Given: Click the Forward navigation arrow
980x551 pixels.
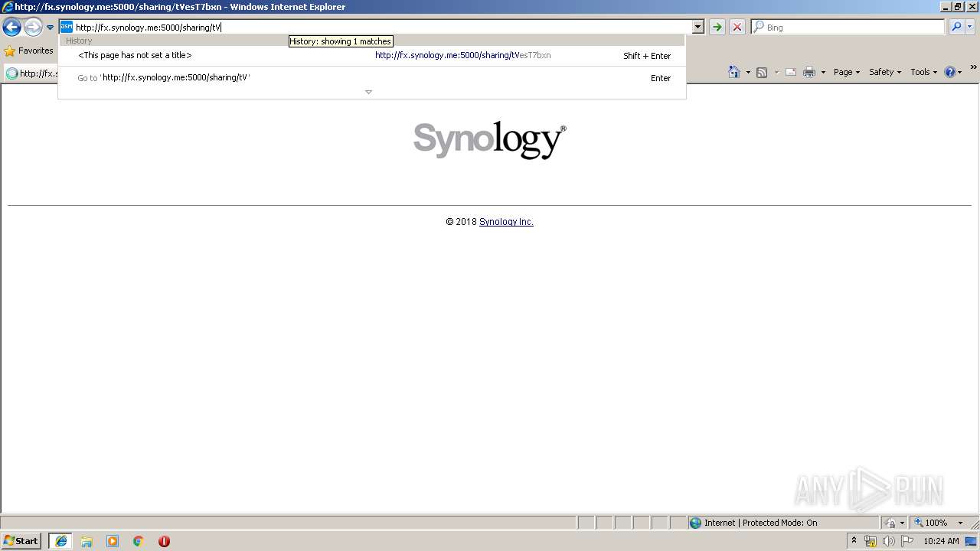Looking at the screenshot, I should (33, 28).
